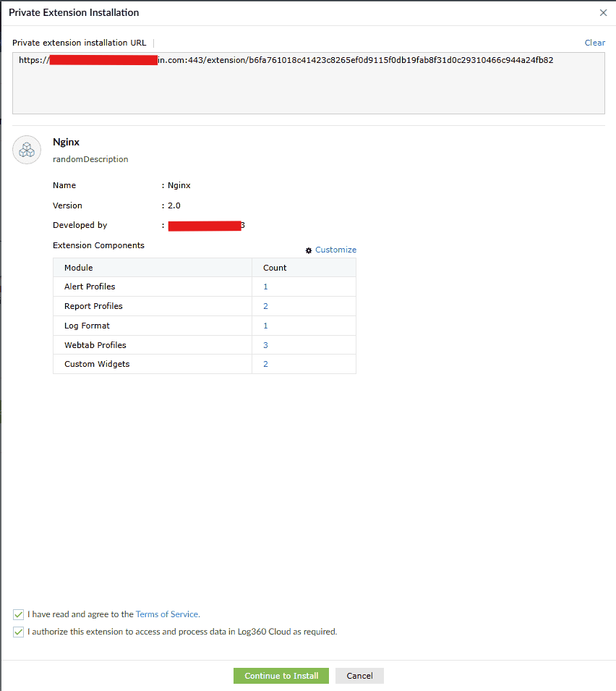The width and height of the screenshot is (616, 691).
Task: Click the Customize gear icon
Action: click(309, 250)
